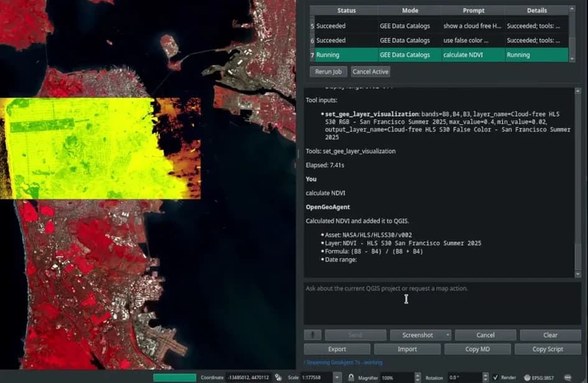Click the 'Formula: (B8 - B4) / (B8 + B4)' line
The width and height of the screenshot is (588, 383).
pyautogui.click(x=374, y=252)
